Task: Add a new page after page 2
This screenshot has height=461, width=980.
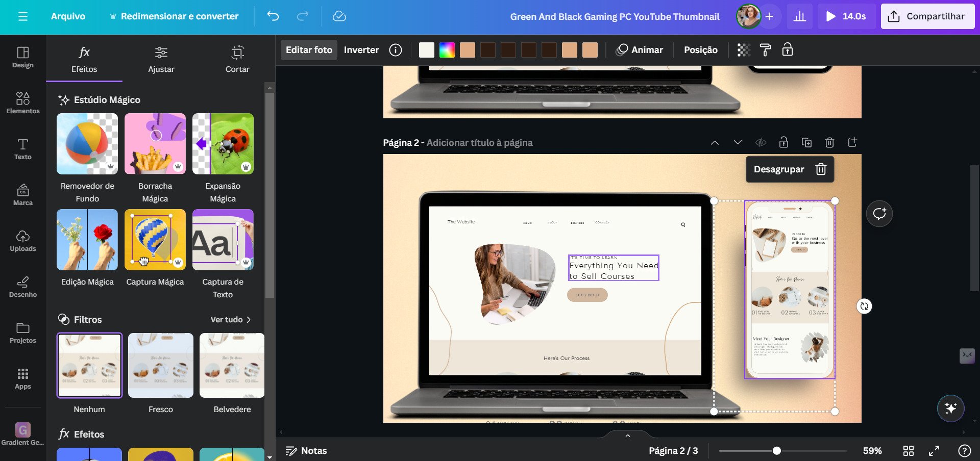Action: [853, 142]
